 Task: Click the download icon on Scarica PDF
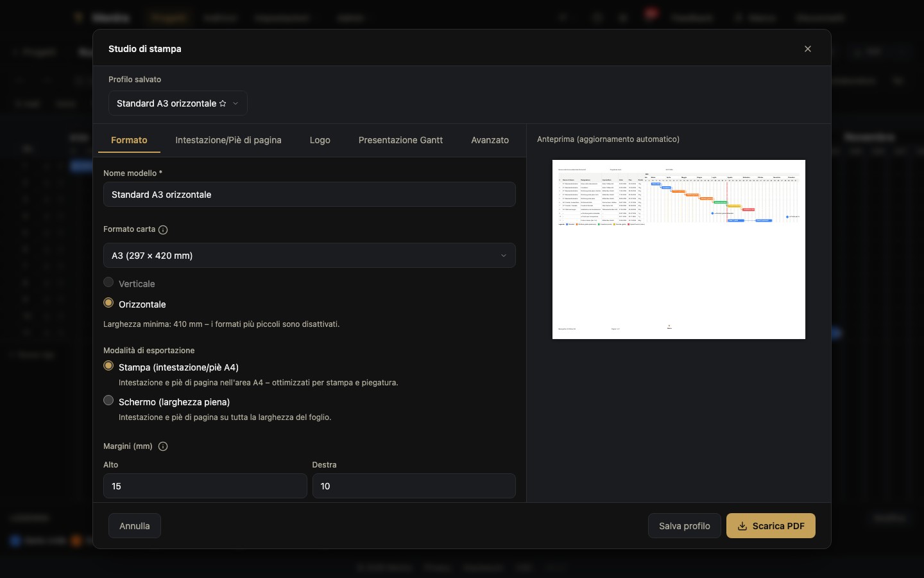click(742, 526)
